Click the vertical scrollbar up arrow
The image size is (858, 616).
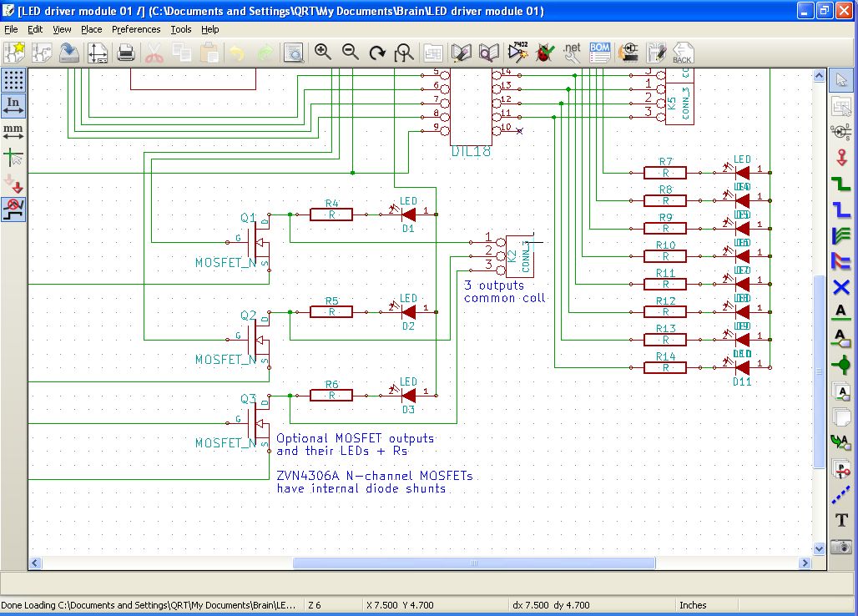pos(819,75)
